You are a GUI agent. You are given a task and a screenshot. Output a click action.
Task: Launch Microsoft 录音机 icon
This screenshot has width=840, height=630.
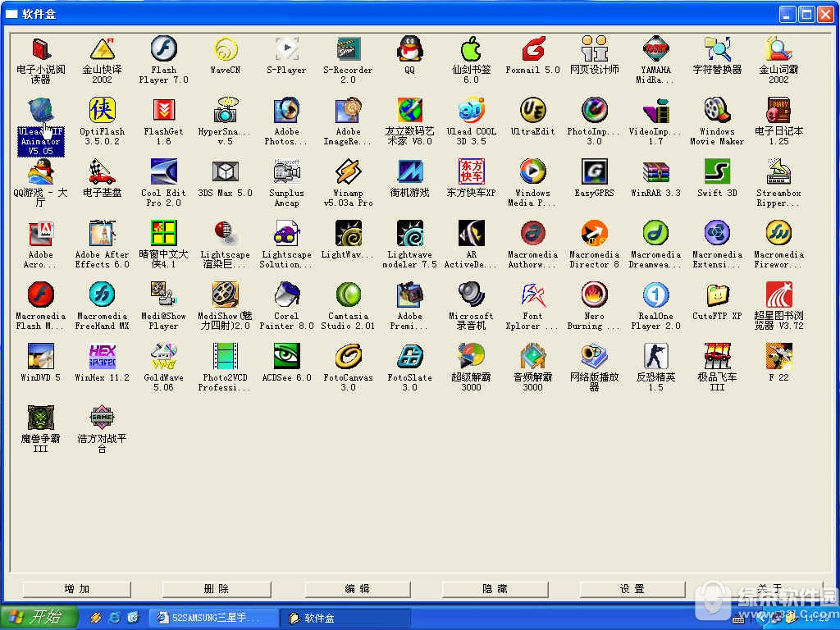pyautogui.click(x=472, y=295)
